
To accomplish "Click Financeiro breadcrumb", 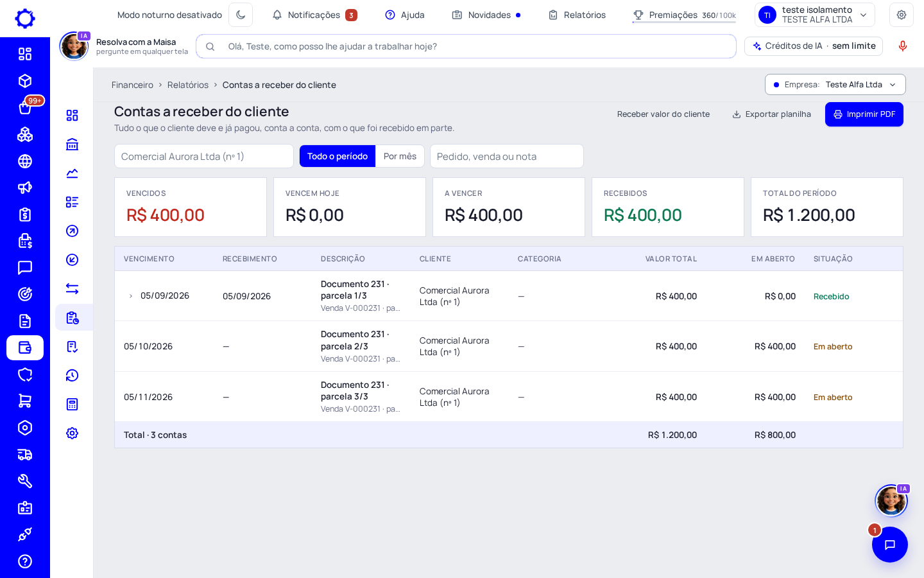I will pos(132,85).
